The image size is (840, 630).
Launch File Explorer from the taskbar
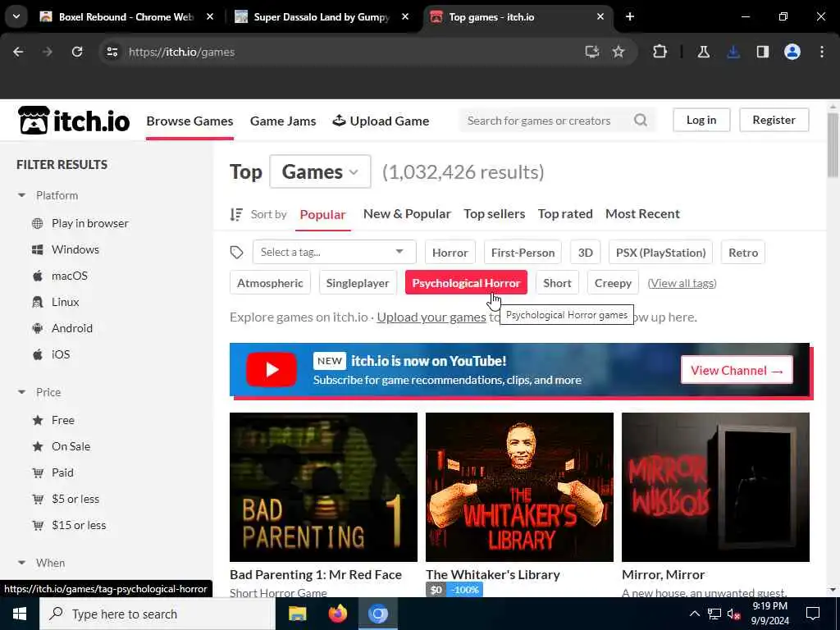[x=297, y=614]
